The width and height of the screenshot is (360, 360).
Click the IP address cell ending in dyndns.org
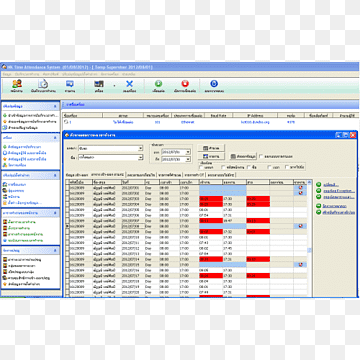tap(255, 122)
